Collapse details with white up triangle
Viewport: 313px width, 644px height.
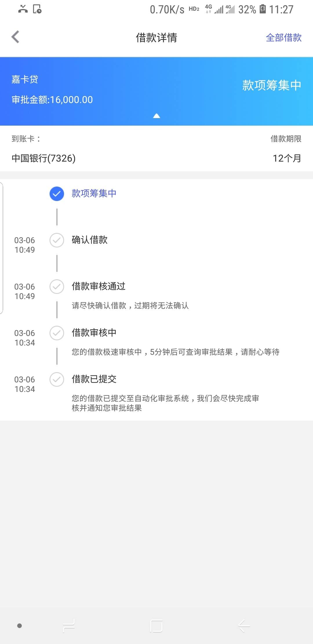coord(156,116)
